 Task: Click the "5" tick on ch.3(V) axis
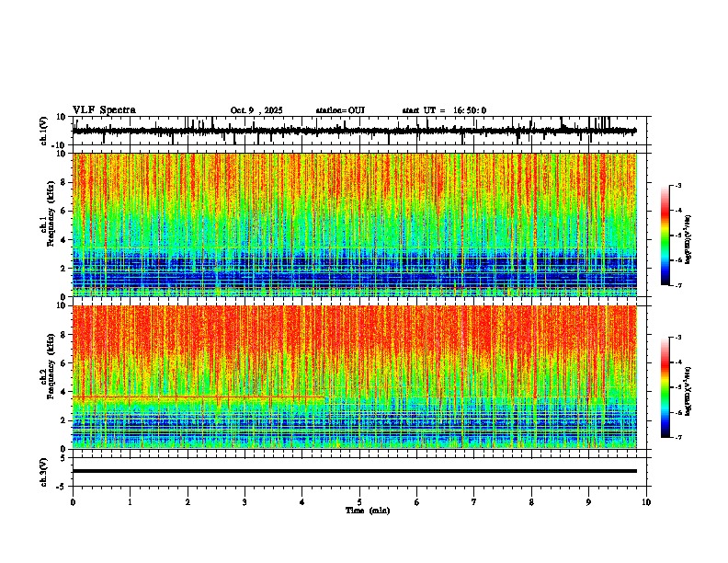63,457
